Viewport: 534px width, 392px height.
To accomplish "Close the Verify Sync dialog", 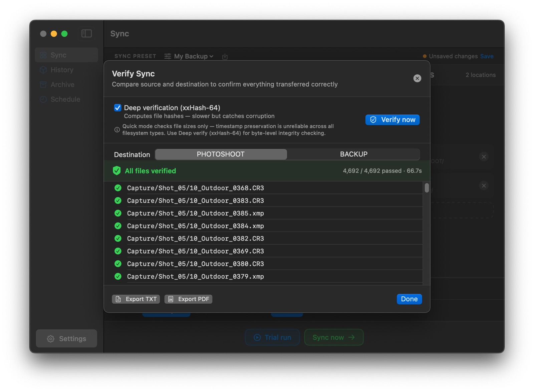I will click(417, 78).
